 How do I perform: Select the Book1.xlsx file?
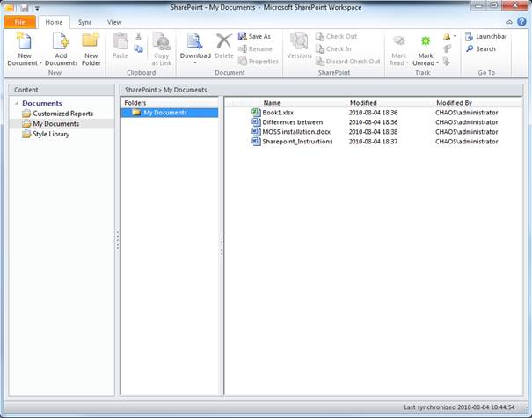click(x=278, y=113)
